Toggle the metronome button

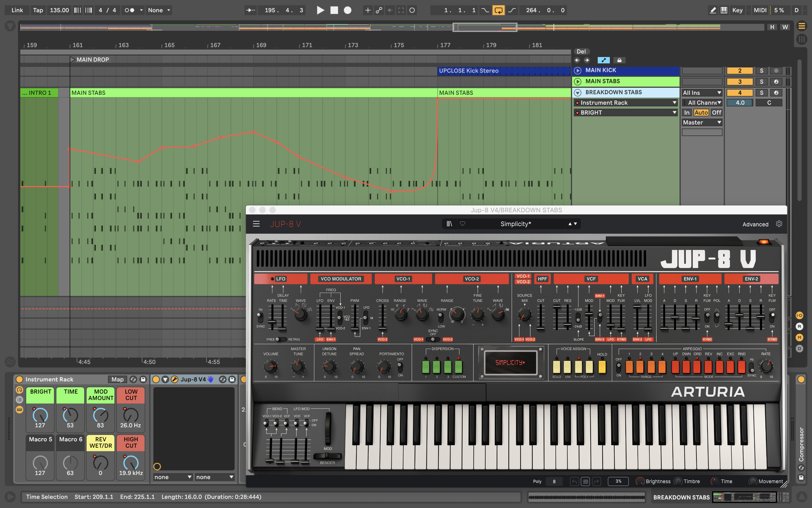coord(129,10)
